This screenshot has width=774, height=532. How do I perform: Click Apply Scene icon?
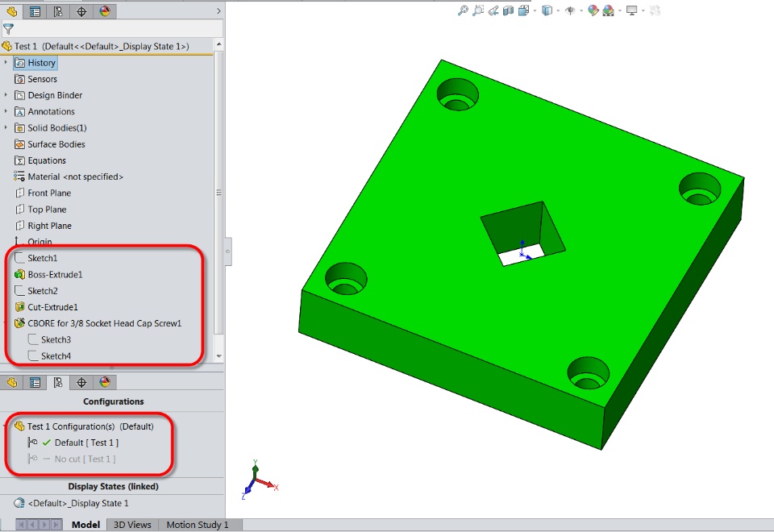click(608, 10)
